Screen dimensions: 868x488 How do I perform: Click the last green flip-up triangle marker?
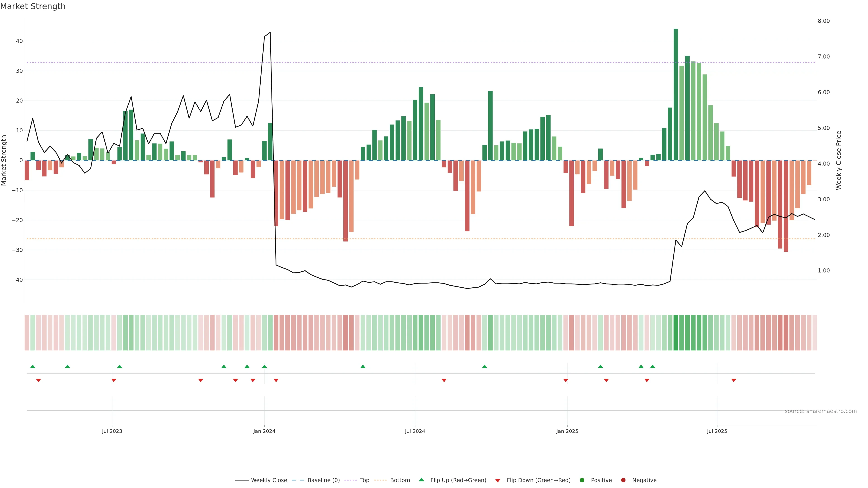pyautogui.click(x=653, y=366)
